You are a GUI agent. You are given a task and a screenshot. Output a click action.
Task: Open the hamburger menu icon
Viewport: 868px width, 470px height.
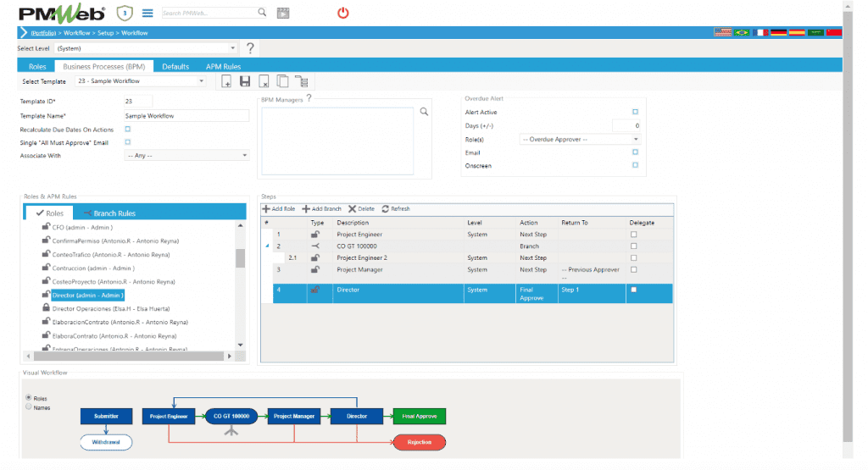pos(147,13)
